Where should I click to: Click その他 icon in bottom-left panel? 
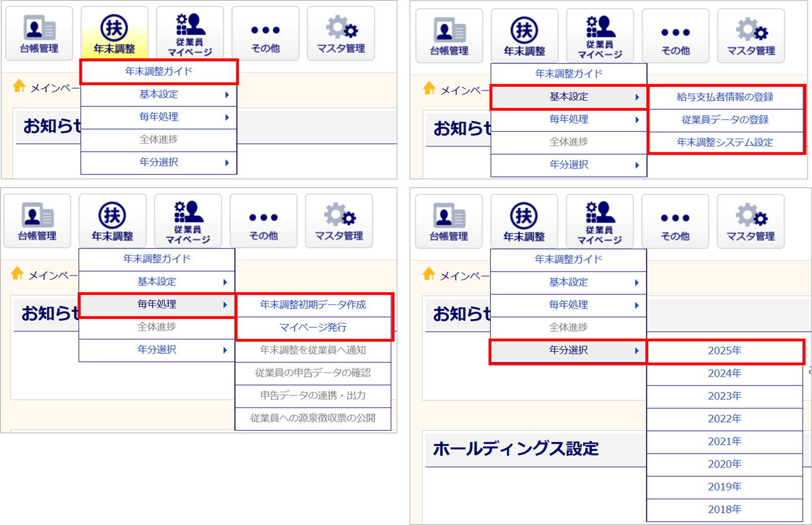263,221
